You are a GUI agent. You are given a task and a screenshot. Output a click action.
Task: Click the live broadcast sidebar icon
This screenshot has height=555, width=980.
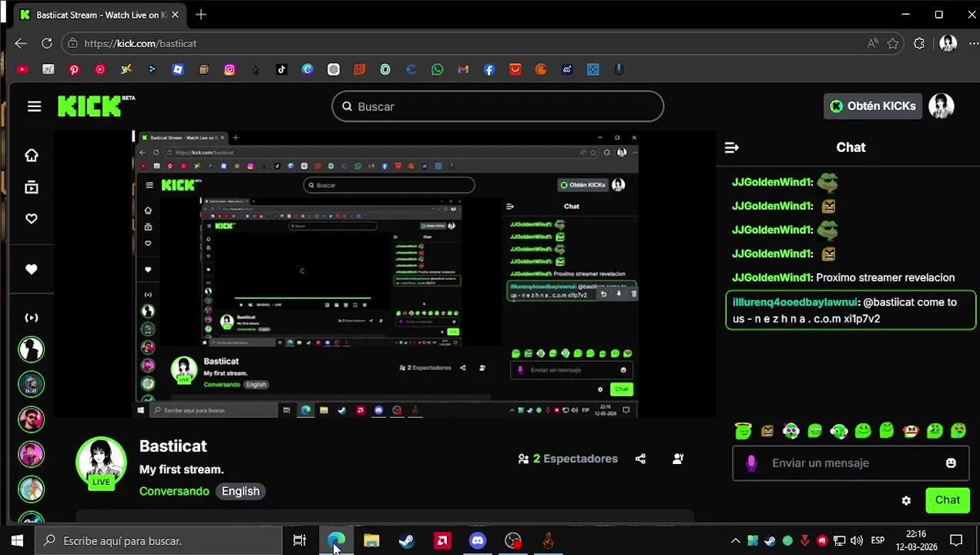(x=32, y=318)
